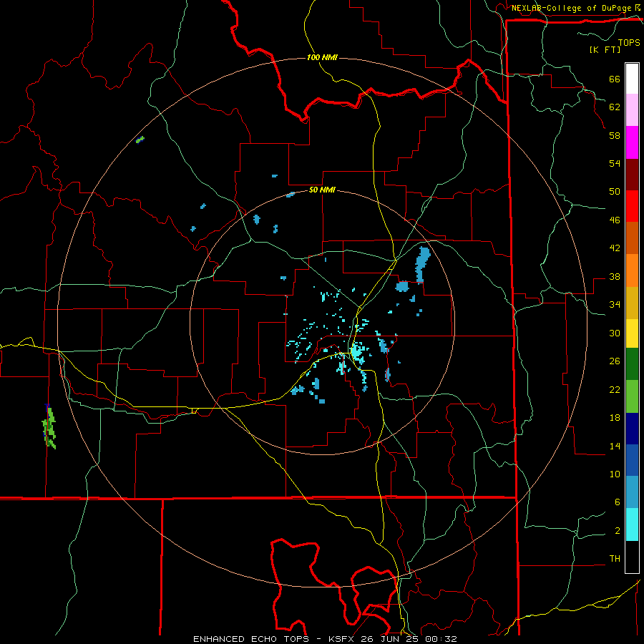This screenshot has height=644, width=644.
Task: Click the bright cyan echo cluster at radar center
Action: click(356, 351)
